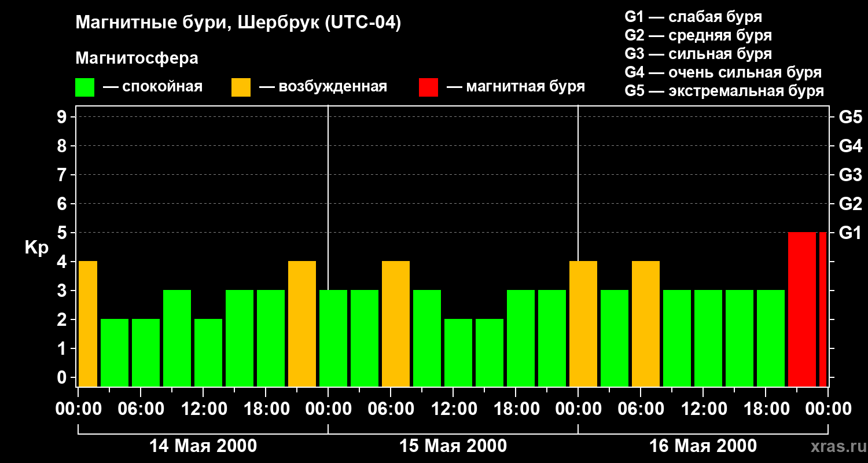Viewport: 868px width, 463px height.
Task: Click the '— спокойная' legend label
Action: click(153, 87)
